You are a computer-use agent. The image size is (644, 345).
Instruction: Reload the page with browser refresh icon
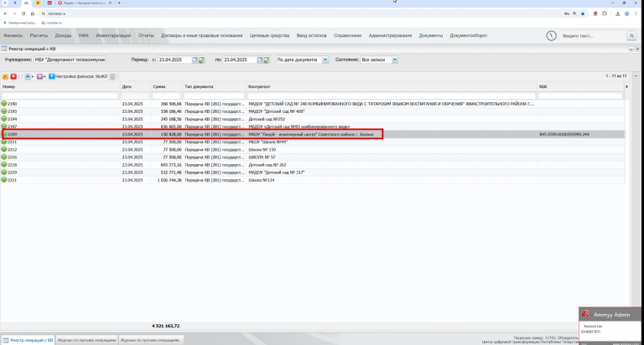(23, 13)
